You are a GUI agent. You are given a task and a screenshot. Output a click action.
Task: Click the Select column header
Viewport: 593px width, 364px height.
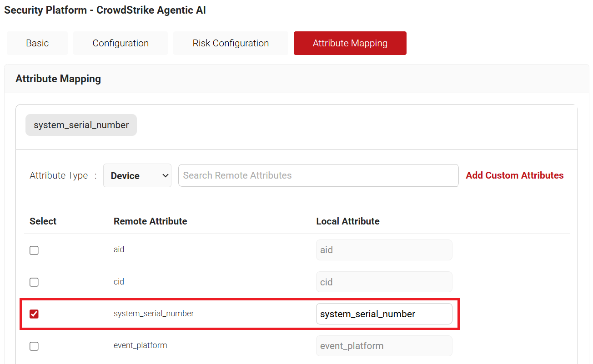click(43, 221)
